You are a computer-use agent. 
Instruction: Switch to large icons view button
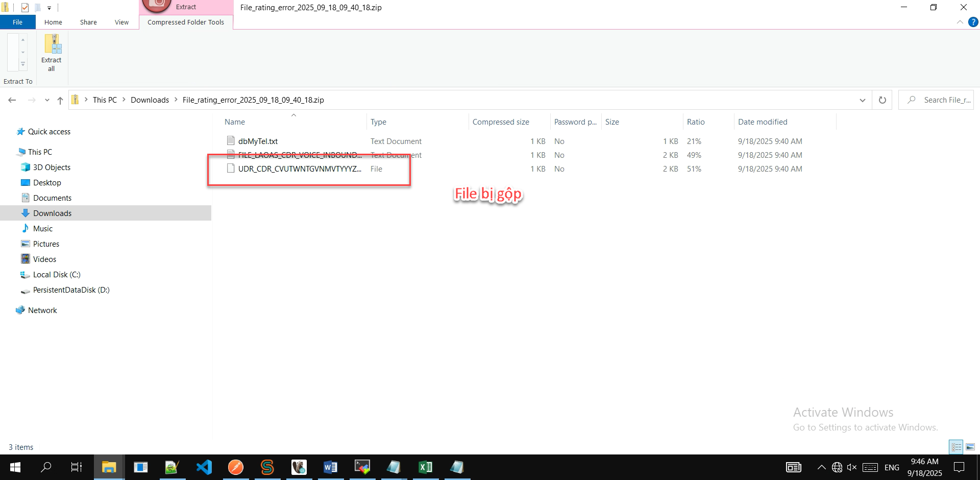pos(970,447)
